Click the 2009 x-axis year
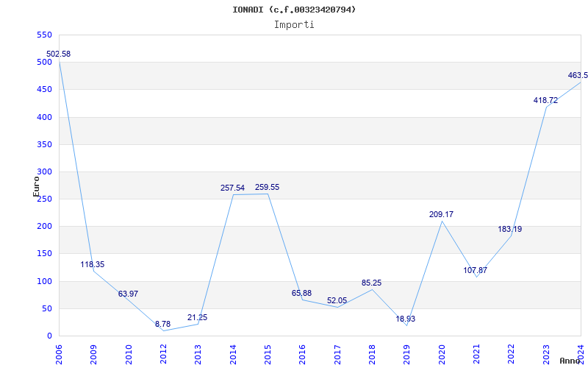 94,355
